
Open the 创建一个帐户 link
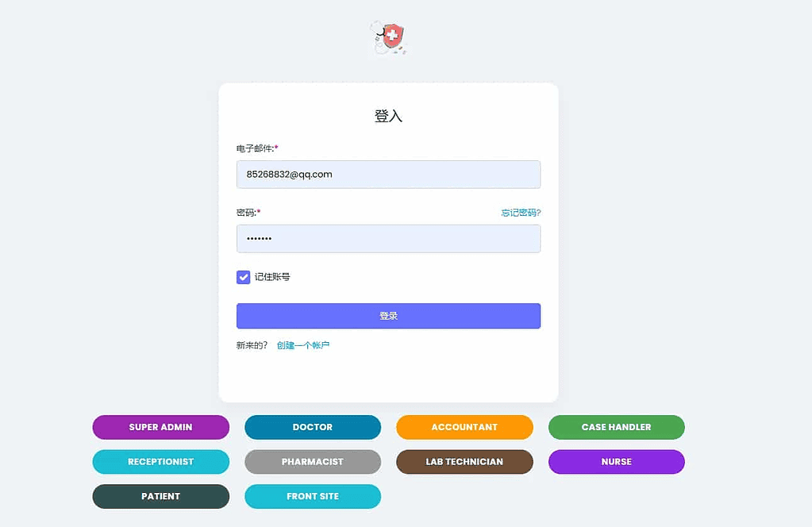(303, 345)
